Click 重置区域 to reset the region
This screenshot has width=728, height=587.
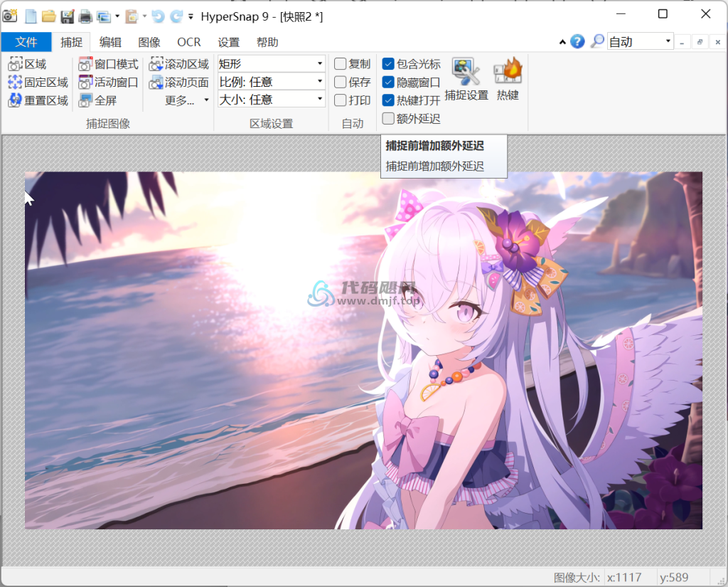(38, 100)
